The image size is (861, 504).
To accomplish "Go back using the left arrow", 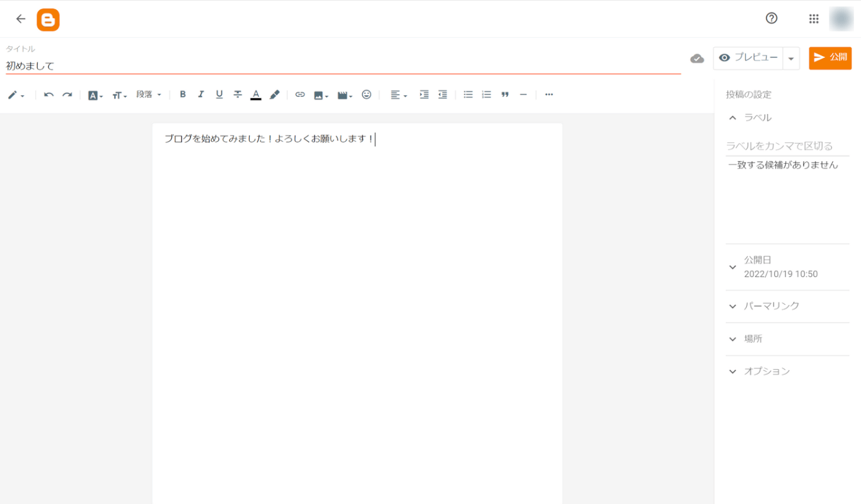I will coord(21,19).
